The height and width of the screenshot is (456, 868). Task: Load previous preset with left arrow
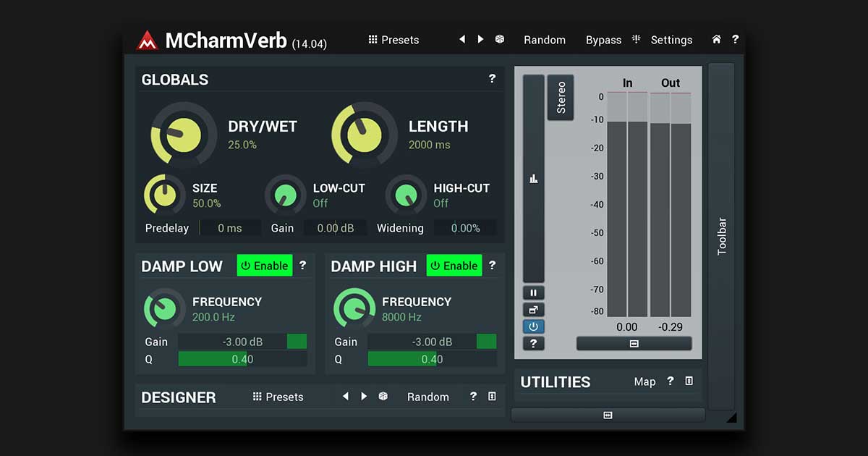click(x=462, y=39)
